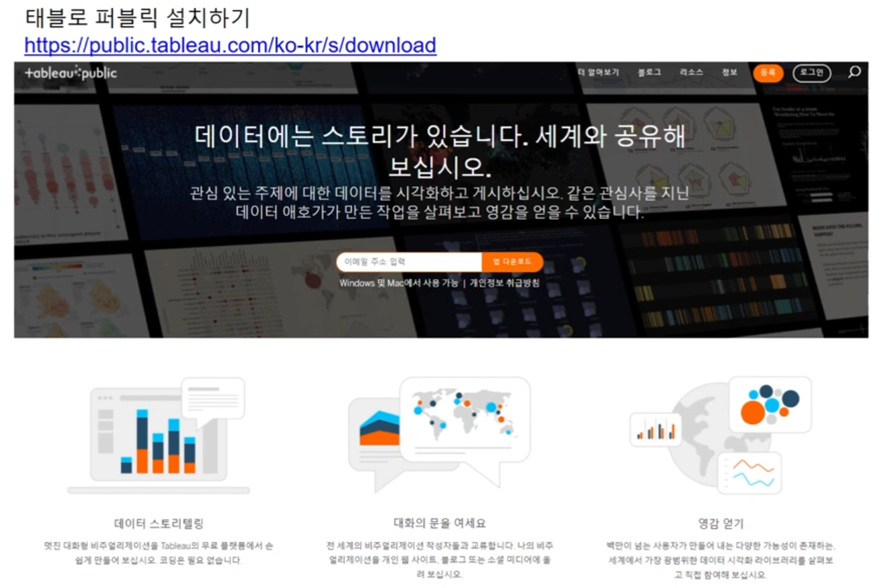Open the public.tableau.com download link
Screen dimensions: 892x588
click(231, 45)
